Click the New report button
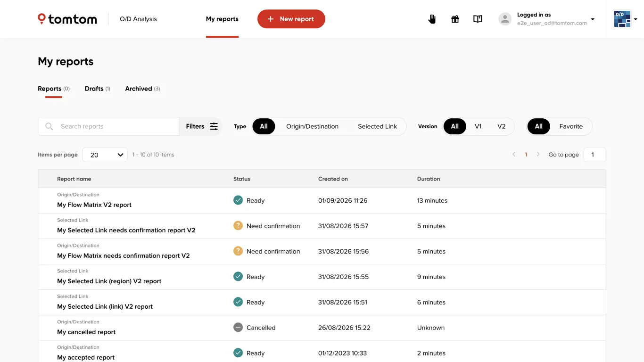 (x=291, y=19)
